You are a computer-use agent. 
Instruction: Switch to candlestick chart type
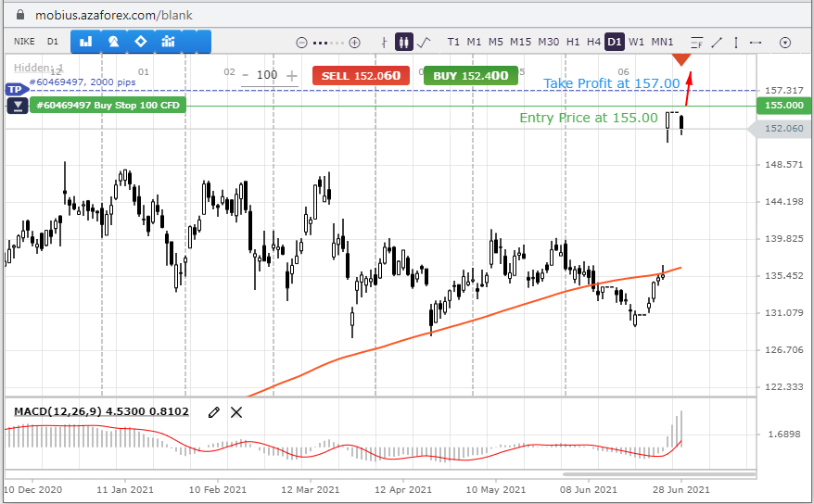404,42
